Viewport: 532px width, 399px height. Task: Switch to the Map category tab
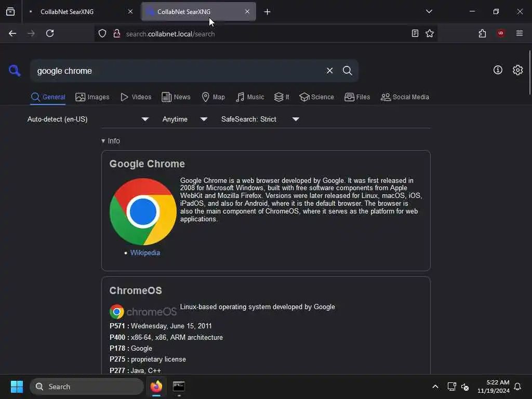pos(213,97)
